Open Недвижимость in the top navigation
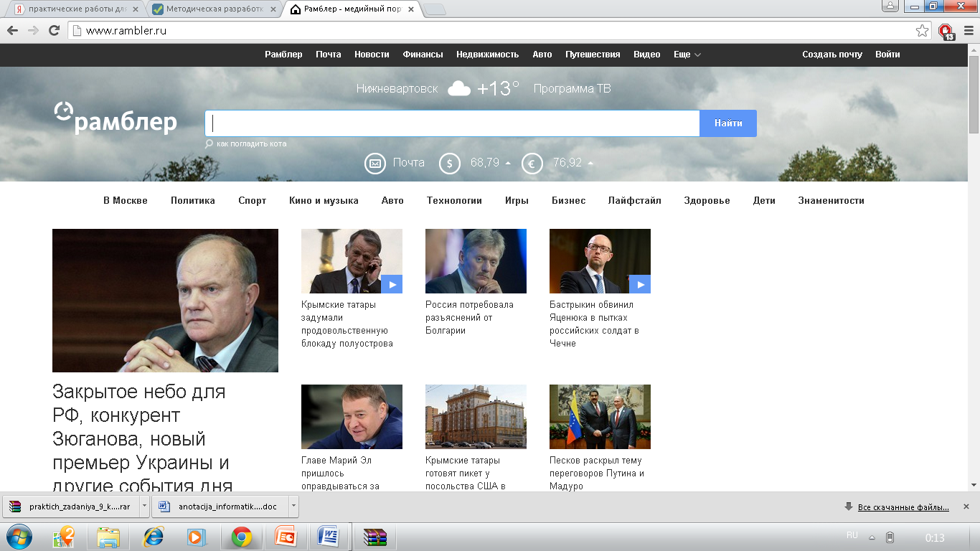 pos(488,55)
